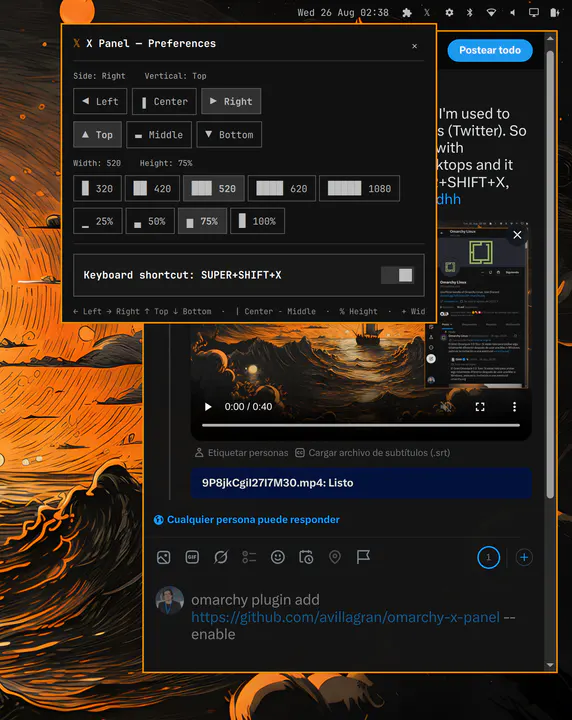Screen dimensions: 572x720
Task: Click the dhh mention link in the post
Action: pyautogui.click(x=449, y=199)
